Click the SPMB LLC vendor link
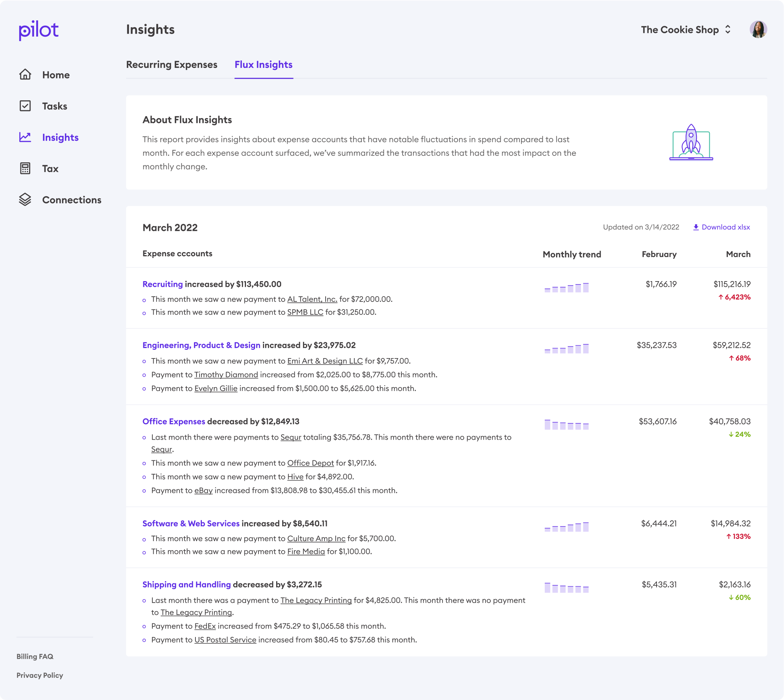This screenshot has height=700, width=784. (x=305, y=312)
